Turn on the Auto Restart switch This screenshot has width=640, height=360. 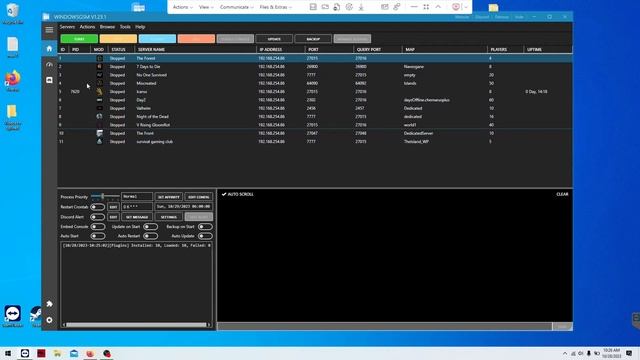150,236
